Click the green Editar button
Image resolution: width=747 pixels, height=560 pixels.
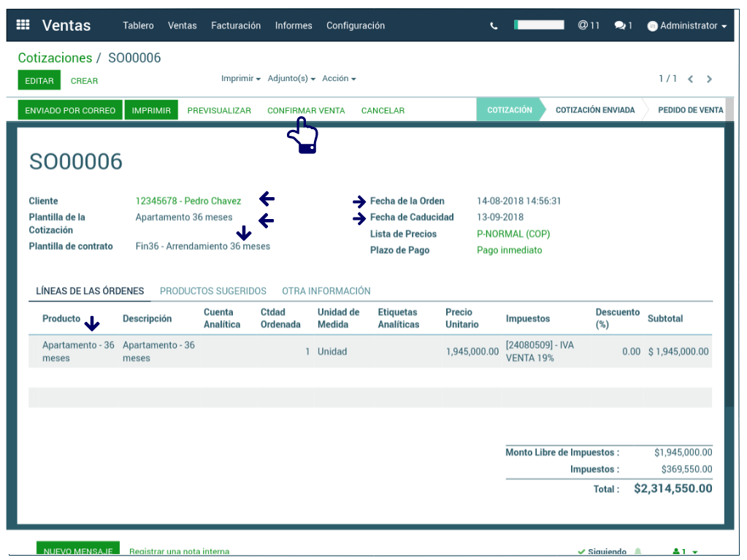[x=39, y=80]
